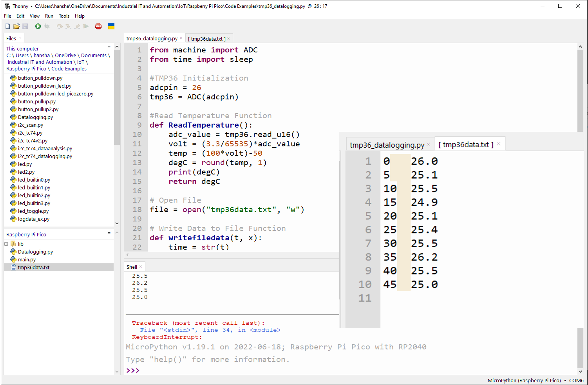Click the Resume debug icon
The image size is (588, 385).
click(86, 26)
